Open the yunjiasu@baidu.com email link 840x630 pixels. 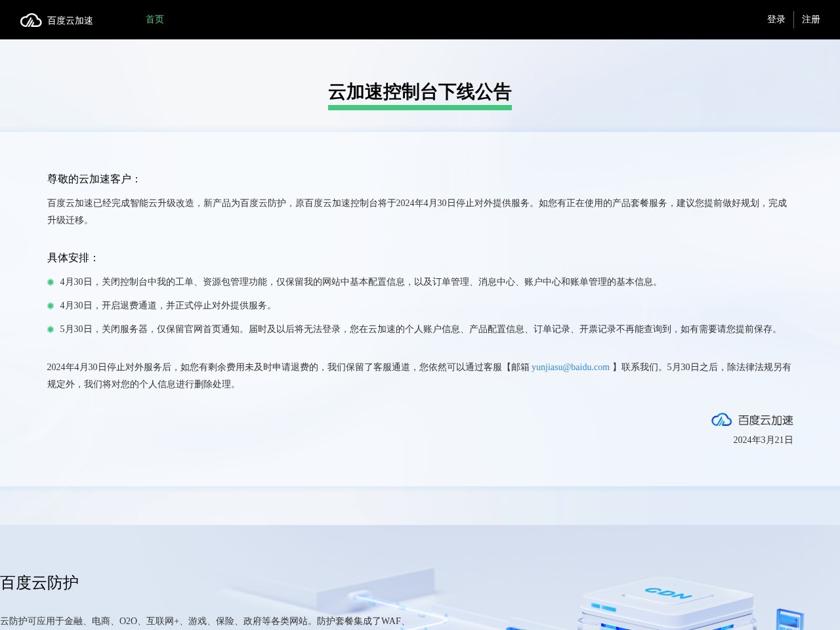pos(570,367)
